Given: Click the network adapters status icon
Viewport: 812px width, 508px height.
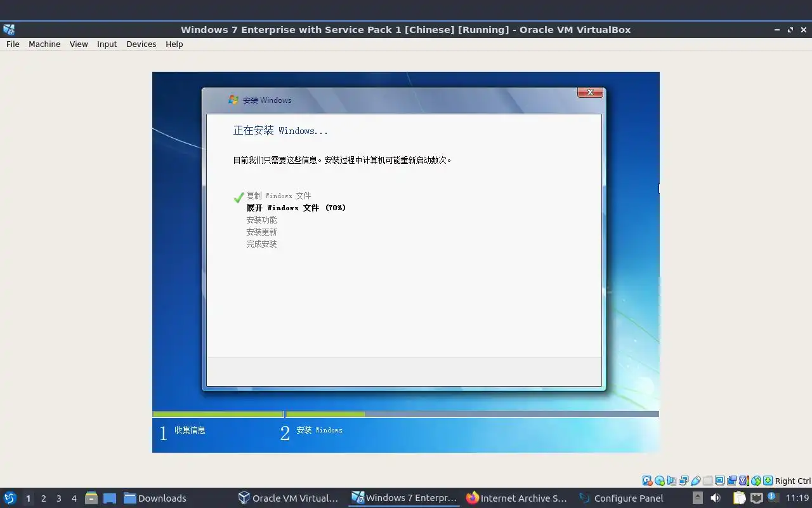Looking at the screenshot, I should click(683, 481).
